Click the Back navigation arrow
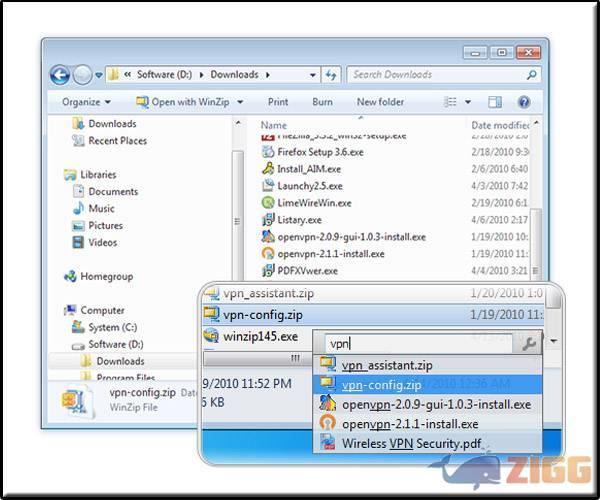Viewport: 600px width, 500px height. [x=60, y=75]
